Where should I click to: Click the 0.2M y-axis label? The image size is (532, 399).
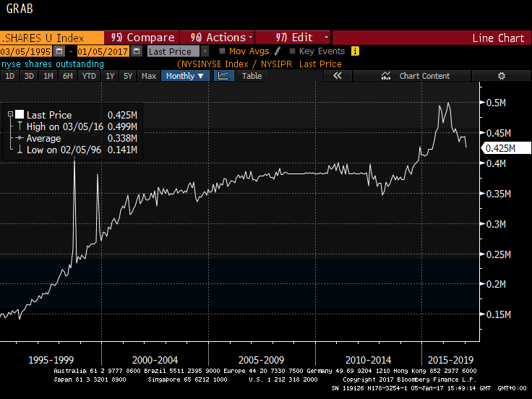(496, 284)
